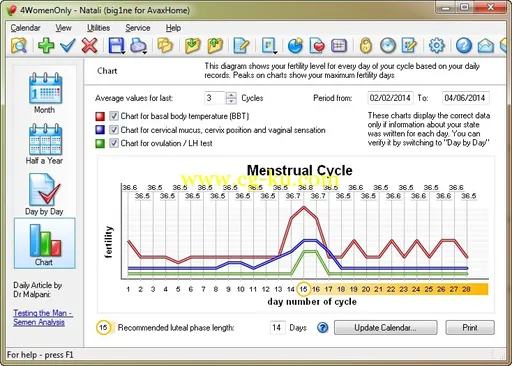Increase the average cycles spinner value
The image size is (512, 366).
click(x=231, y=95)
